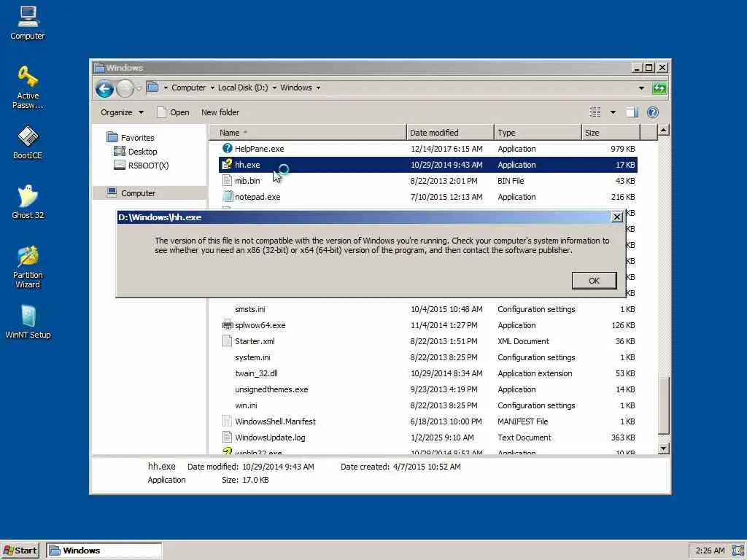Open the Organize dropdown menu

click(122, 112)
